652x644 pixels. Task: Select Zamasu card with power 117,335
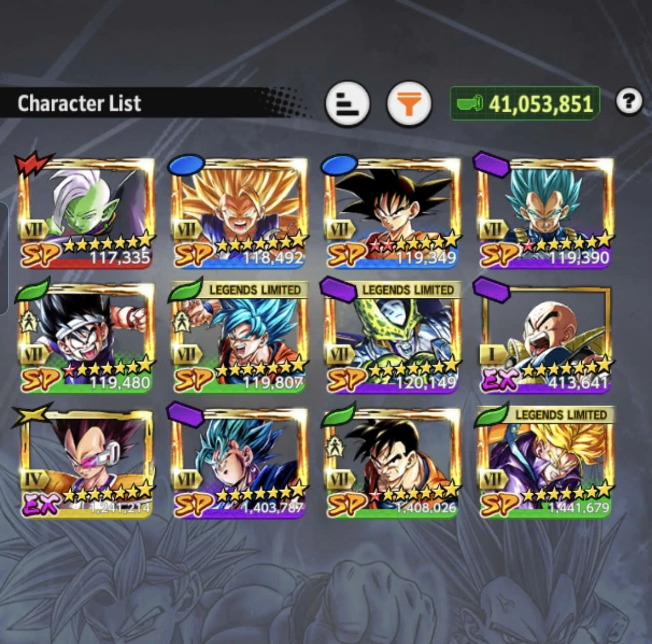point(86,213)
